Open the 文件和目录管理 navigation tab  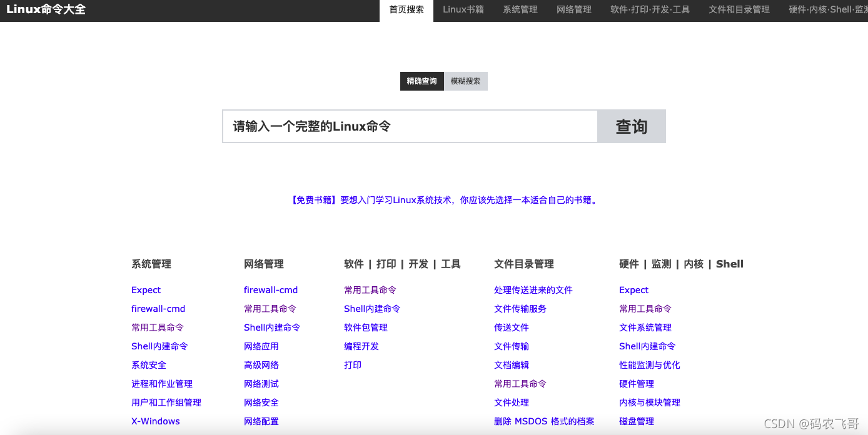(739, 10)
